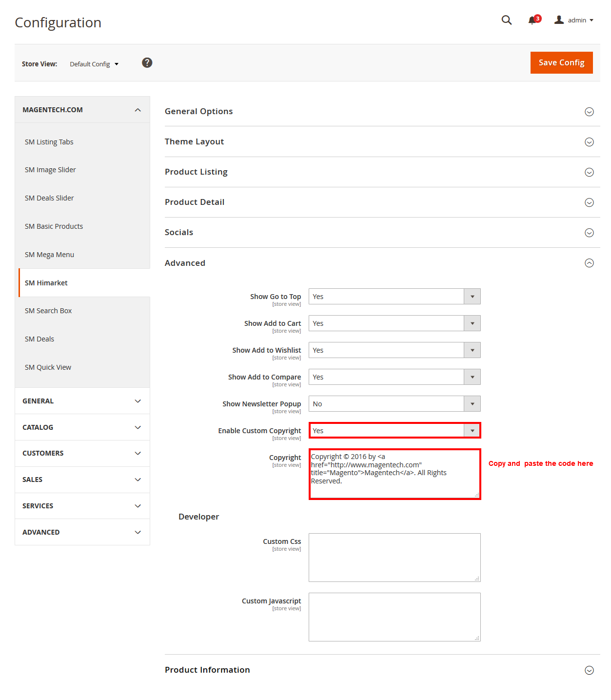Expand General Options section arrow icon
This screenshot has height=700, width=611.
point(589,112)
